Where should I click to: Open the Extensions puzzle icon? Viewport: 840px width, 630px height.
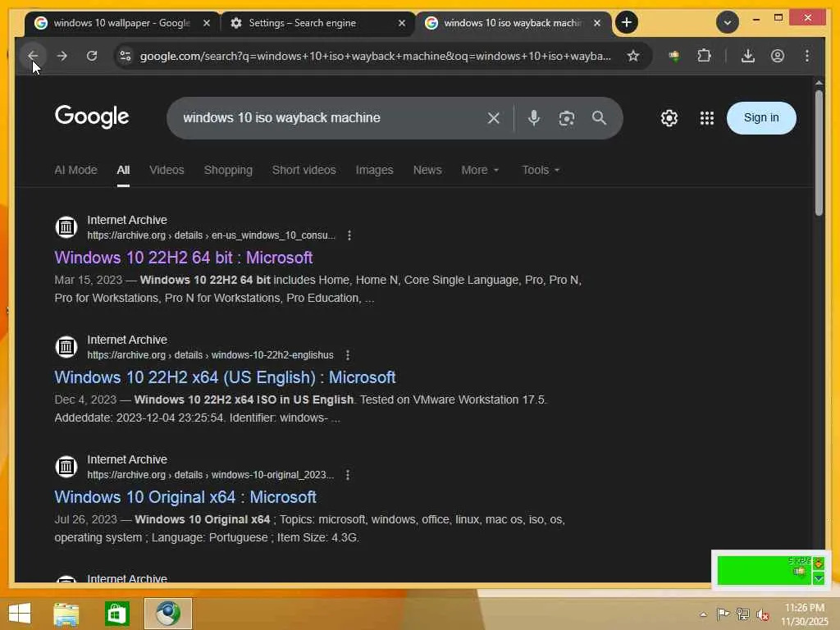pyautogui.click(x=704, y=56)
